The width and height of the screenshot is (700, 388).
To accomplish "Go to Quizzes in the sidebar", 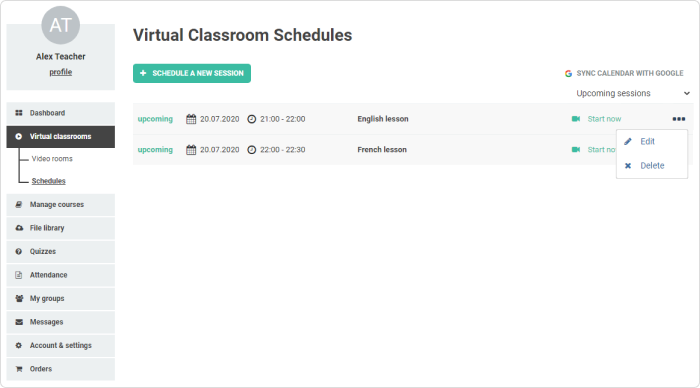I will pyautogui.click(x=61, y=251).
